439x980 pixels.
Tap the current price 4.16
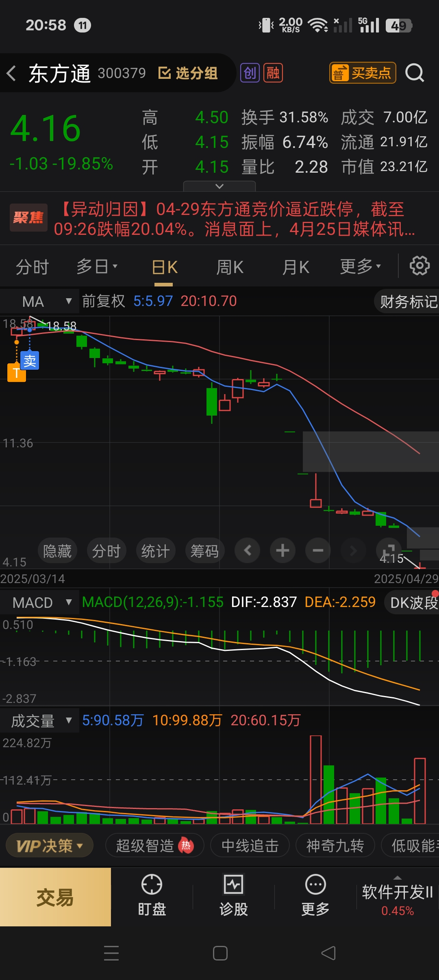46,128
